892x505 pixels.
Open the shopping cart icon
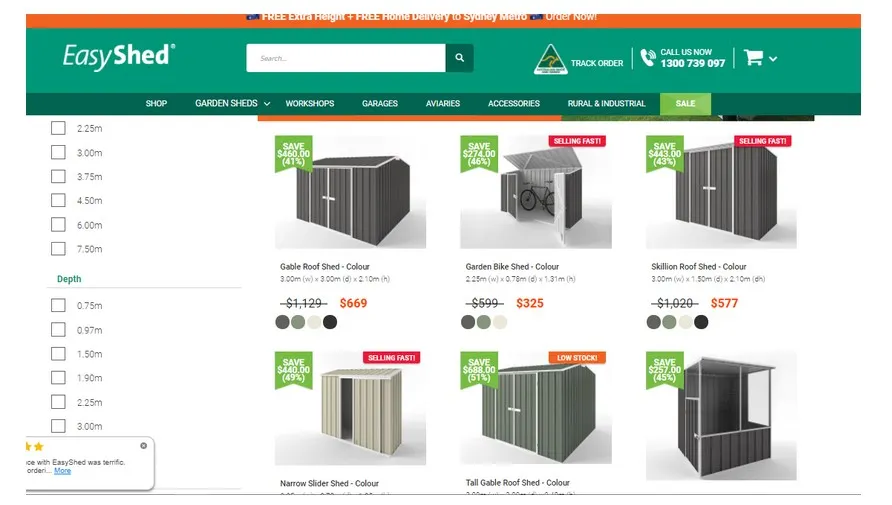click(753, 57)
